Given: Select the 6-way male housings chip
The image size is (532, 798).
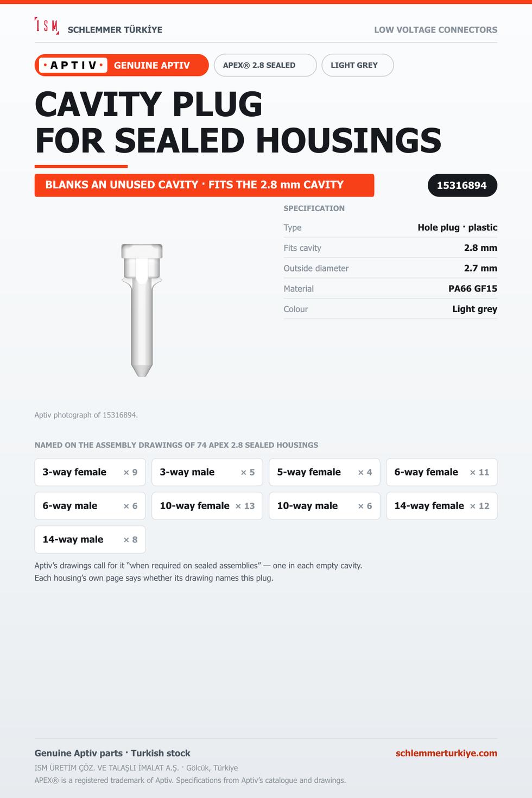Looking at the screenshot, I should [x=90, y=506].
